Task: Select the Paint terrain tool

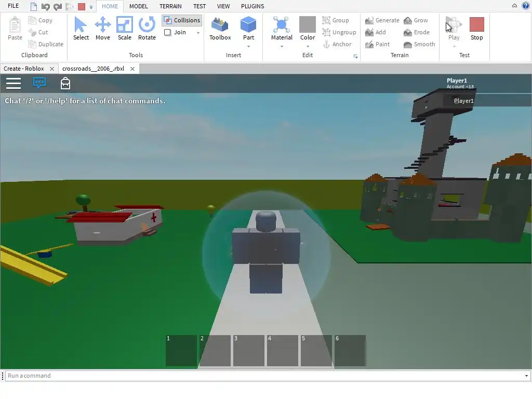Action: (377, 44)
